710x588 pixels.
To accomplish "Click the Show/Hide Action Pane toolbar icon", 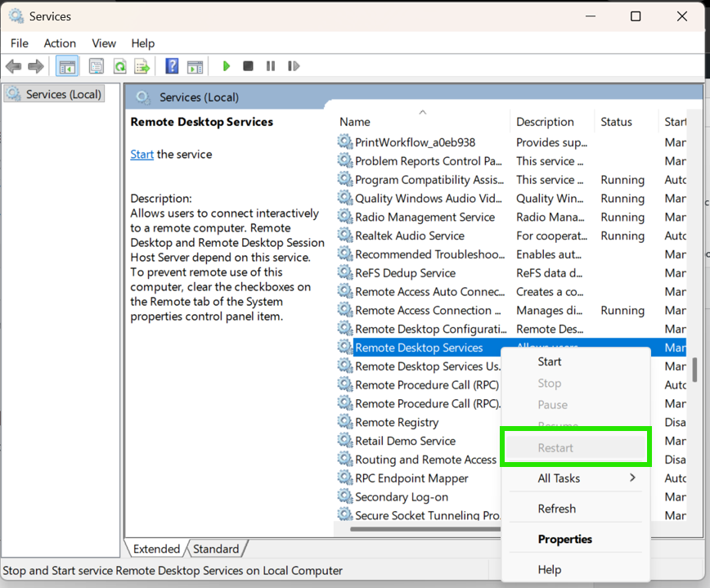I will click(x=195, y=66).
